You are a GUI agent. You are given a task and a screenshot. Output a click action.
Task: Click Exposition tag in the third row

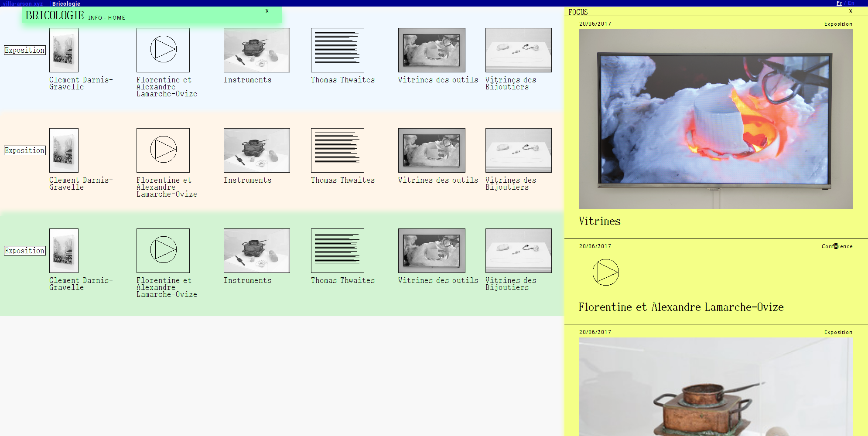click(25, 251)
